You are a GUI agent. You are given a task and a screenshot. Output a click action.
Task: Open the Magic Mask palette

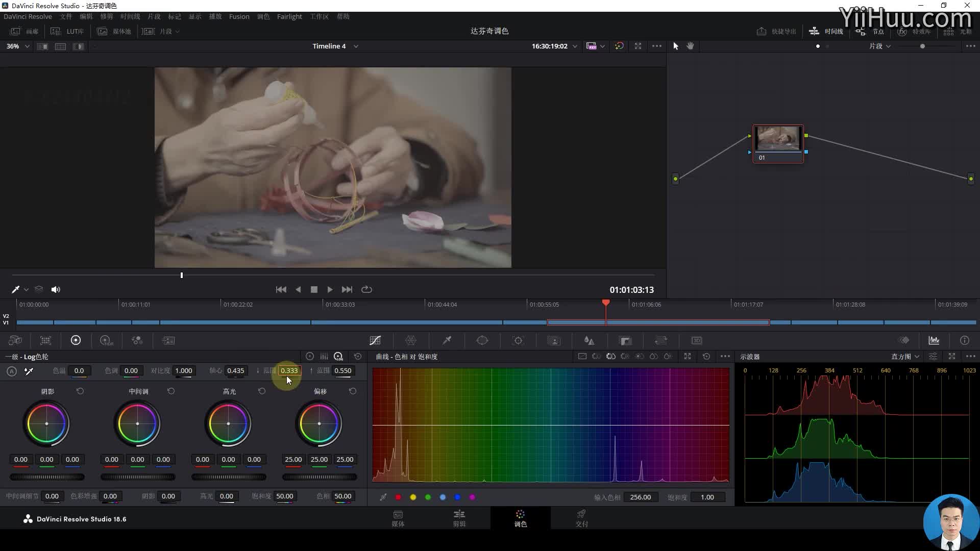[554, 340]
